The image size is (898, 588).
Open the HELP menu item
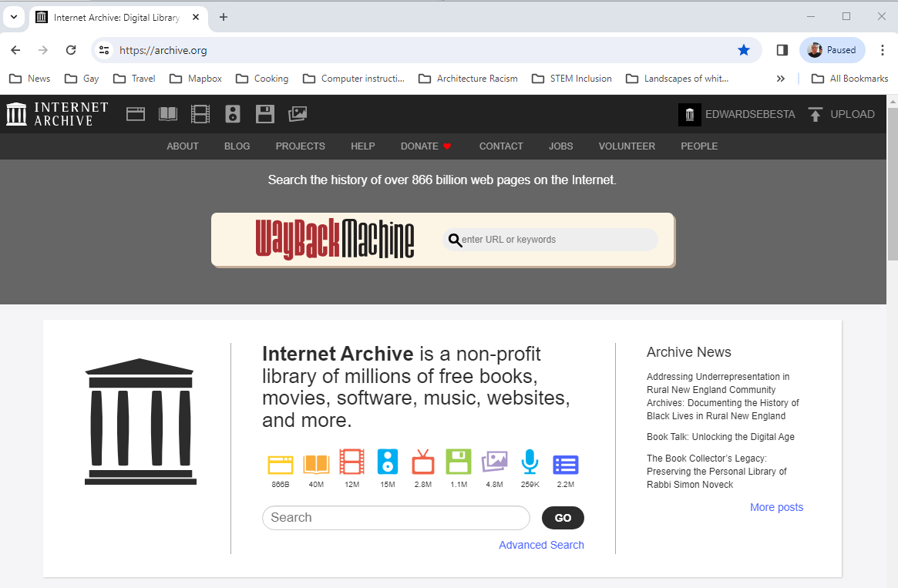363,146
